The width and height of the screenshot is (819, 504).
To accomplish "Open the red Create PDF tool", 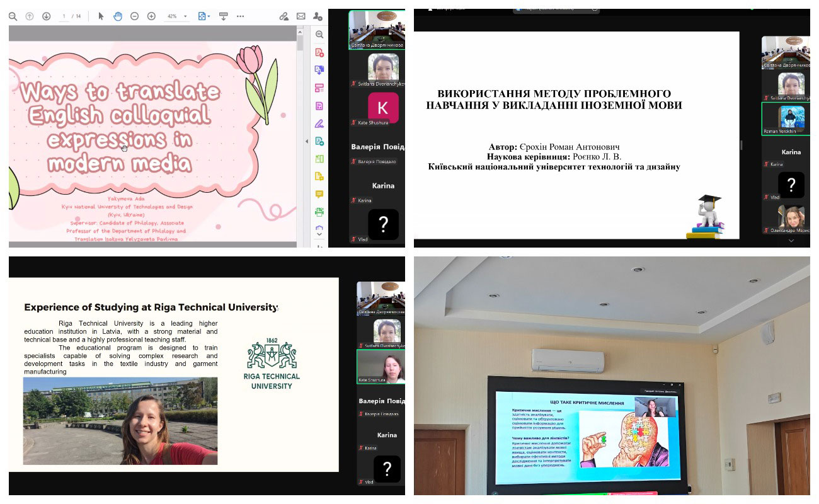I will (x=319, y=52).
